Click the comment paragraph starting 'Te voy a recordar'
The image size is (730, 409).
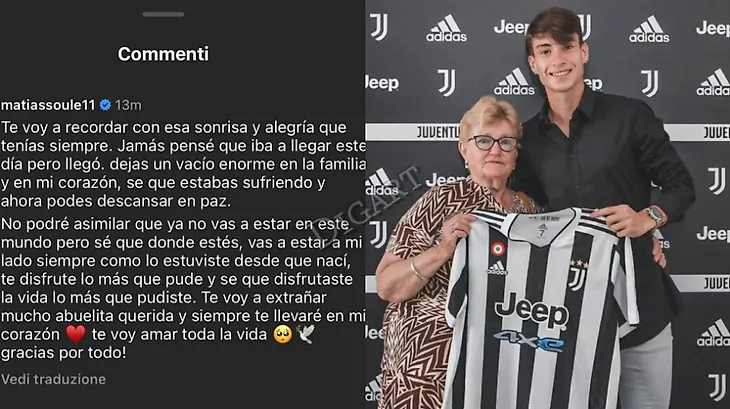tap(182, 164)
